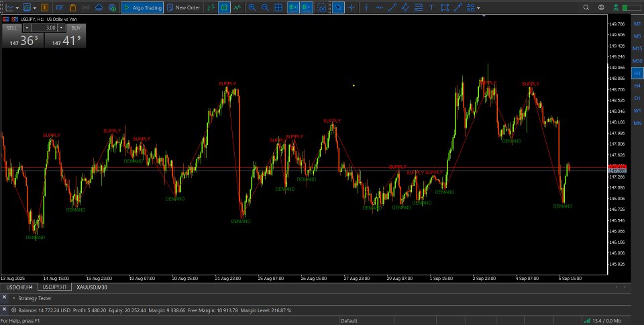Screen dimensions: 644x325
Task: Click the BUY button at 147.41
Action: click(65, 40)
